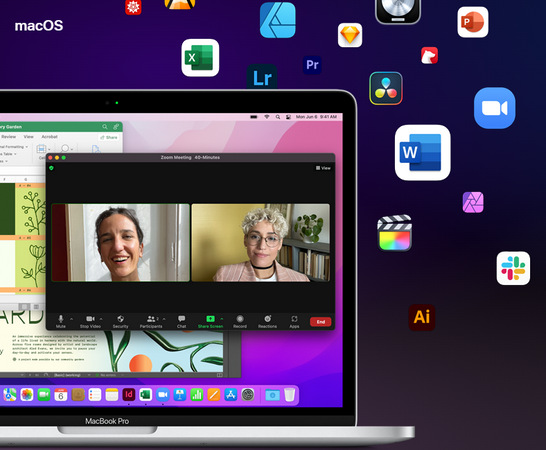The image size is (546, 450).
Task: Launch FaceTime from the Dock
Action: 44,395
